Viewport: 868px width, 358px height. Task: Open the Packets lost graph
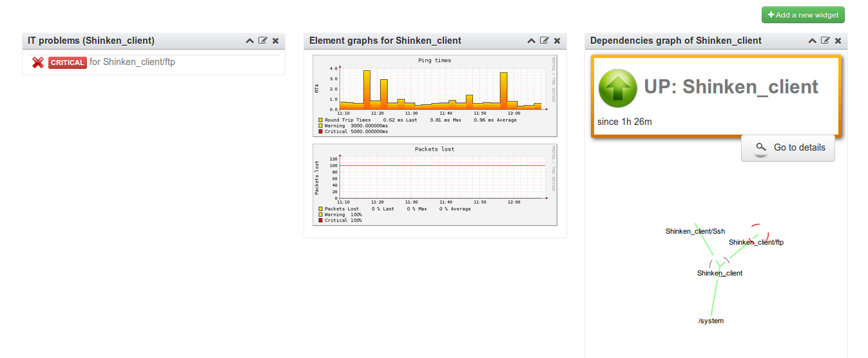click(435, 184)
